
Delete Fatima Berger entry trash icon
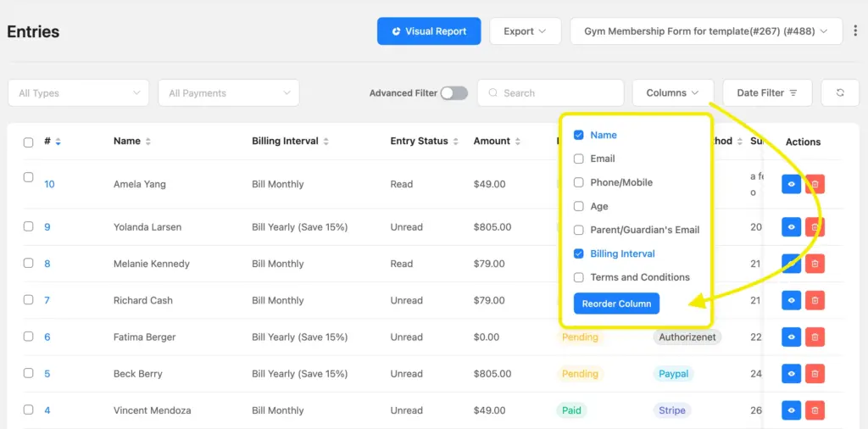pos(815,337)
